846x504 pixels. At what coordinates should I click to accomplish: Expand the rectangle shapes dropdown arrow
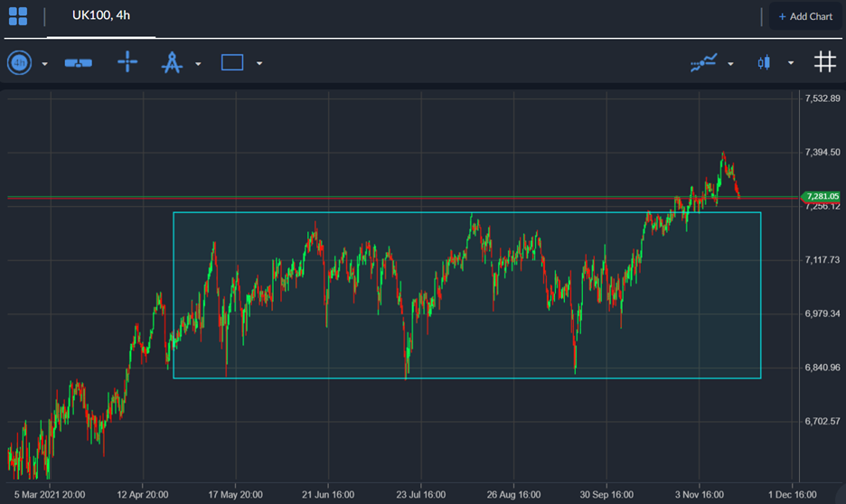pyautogui.click(x=259, y=63)
